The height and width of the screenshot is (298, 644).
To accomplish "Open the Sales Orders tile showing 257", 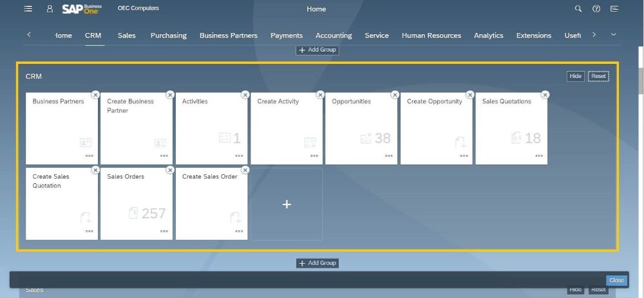I will pos(137,204).
